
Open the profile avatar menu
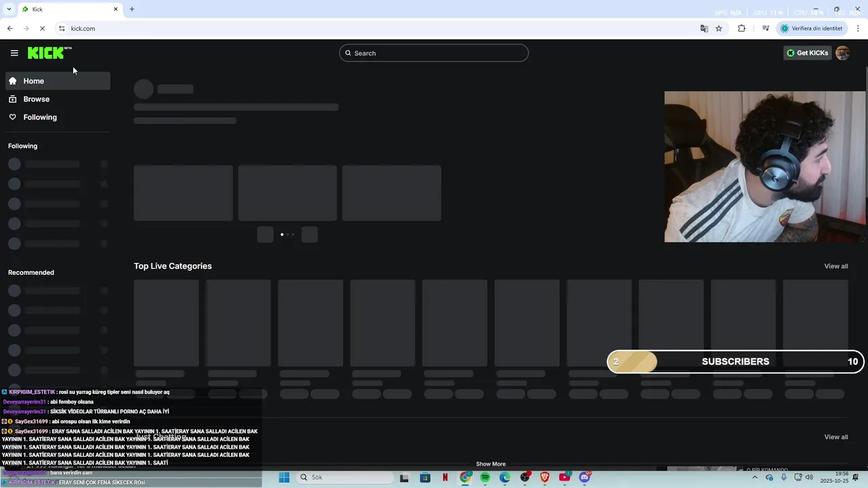click(x=842, y=53)
